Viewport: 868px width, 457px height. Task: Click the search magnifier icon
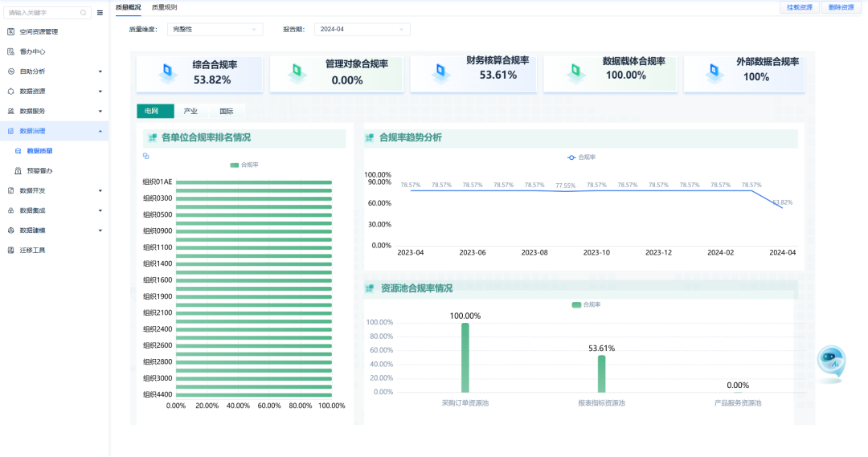[83, 12]
